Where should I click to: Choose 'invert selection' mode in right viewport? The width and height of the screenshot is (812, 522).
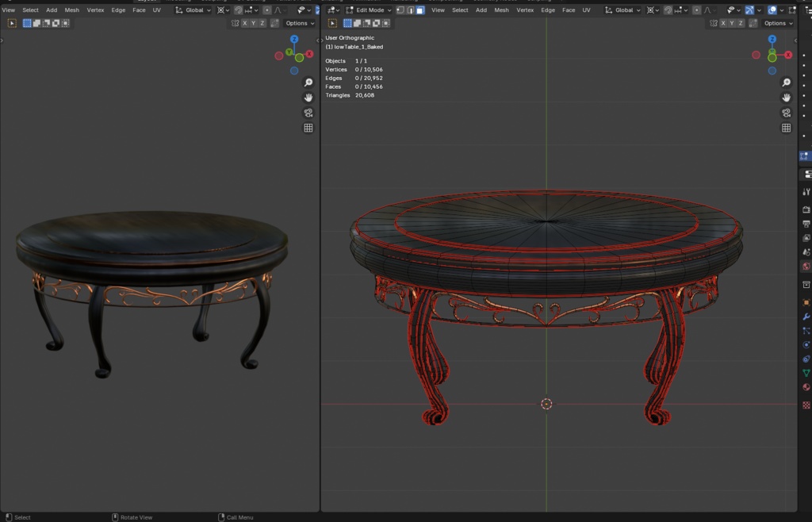click(376, 23)
